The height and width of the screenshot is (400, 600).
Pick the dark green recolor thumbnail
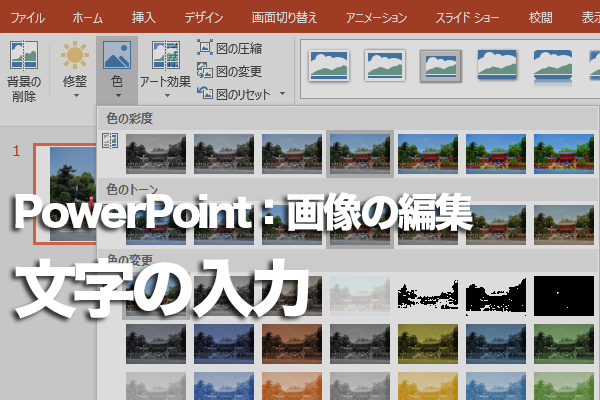564,344
